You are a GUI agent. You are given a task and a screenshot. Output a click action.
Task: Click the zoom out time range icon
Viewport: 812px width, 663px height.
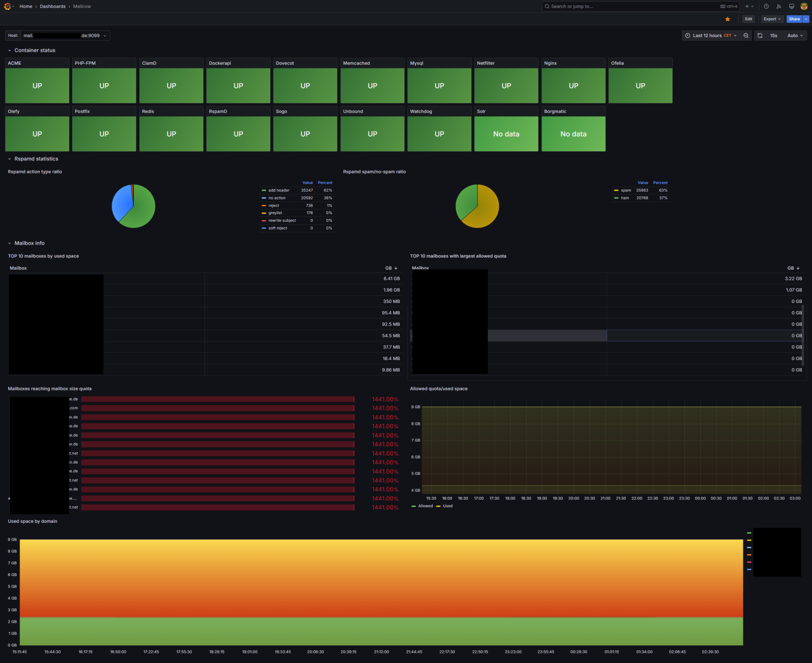click(x=746, y=36)
